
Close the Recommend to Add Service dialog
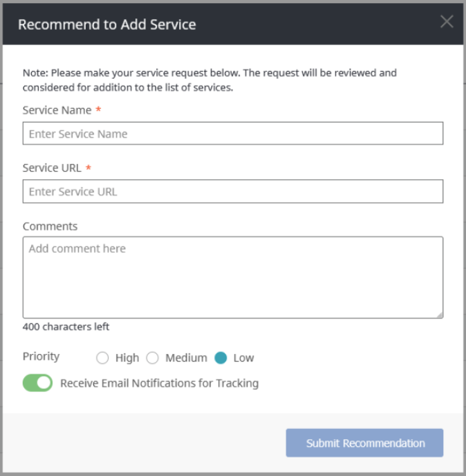[447, 22]
